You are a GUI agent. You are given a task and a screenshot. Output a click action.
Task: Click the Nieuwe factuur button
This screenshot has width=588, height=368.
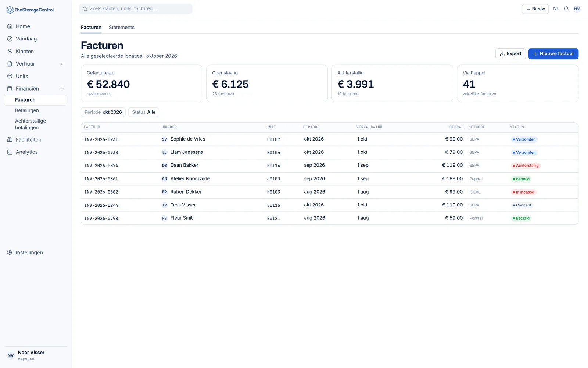point(553,54)
